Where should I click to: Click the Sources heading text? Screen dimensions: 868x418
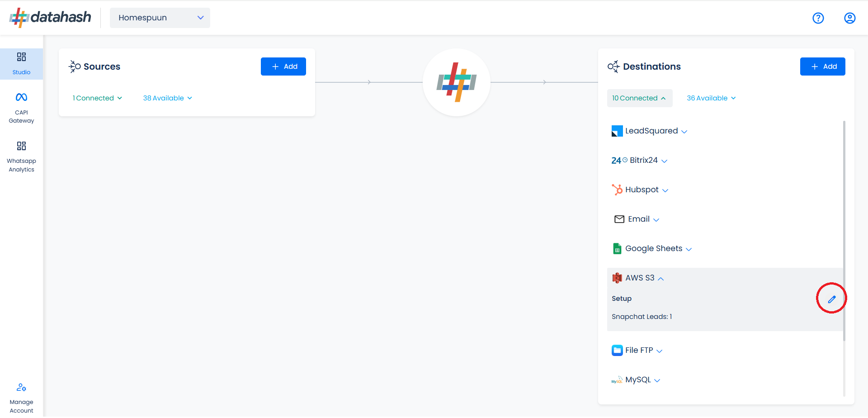(x=102, y=66)
